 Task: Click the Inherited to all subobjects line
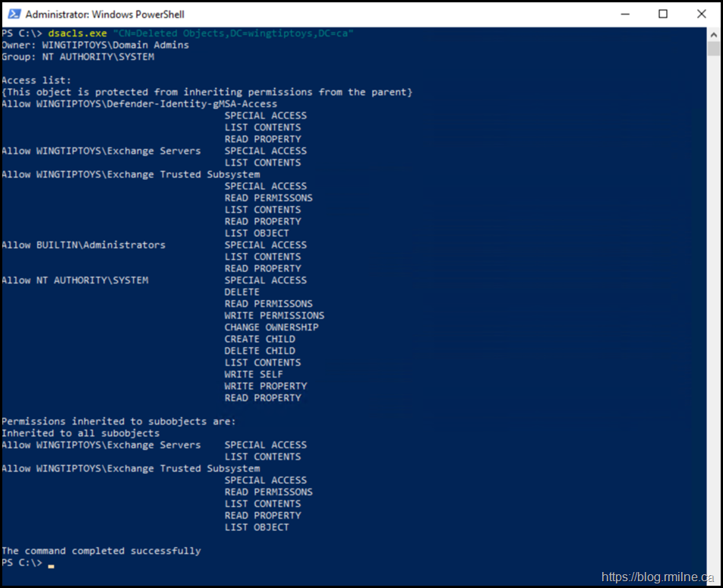coord(81,433)
